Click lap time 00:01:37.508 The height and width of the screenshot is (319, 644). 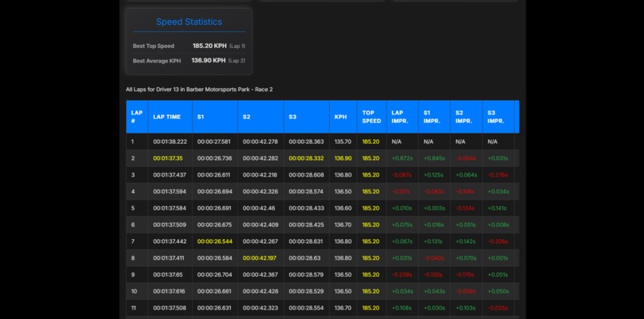point(169,308)
